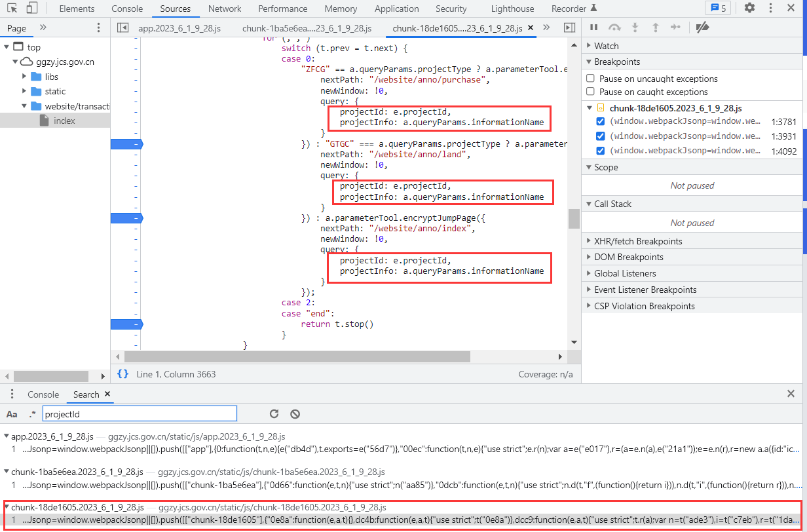
Task: Enable Pause on caught exceptions
Action: (x=591, y=92)
